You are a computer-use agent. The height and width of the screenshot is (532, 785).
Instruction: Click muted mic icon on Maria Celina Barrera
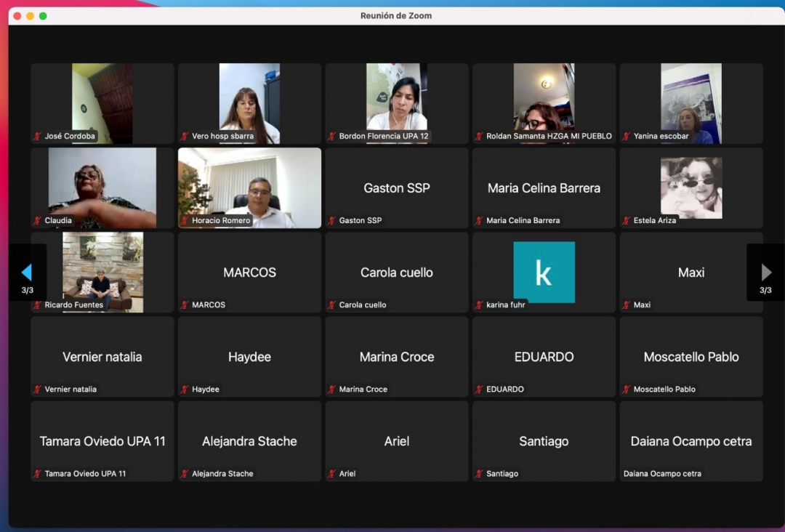tap(479, 220)
